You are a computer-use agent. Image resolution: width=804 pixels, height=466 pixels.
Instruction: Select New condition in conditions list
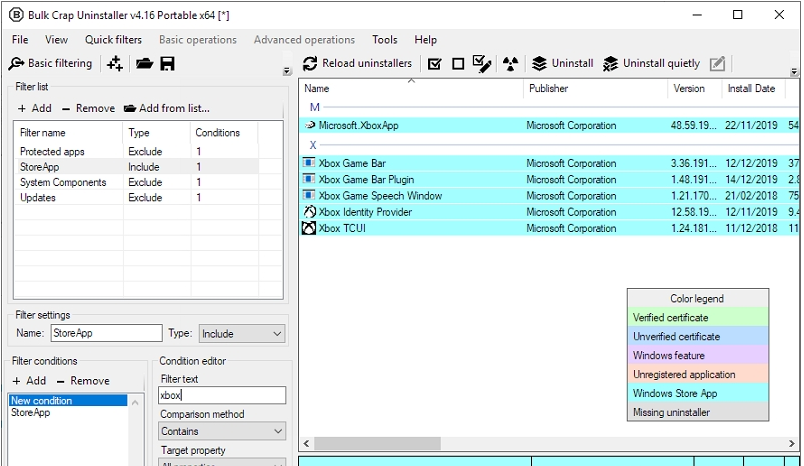click(68, 400)
